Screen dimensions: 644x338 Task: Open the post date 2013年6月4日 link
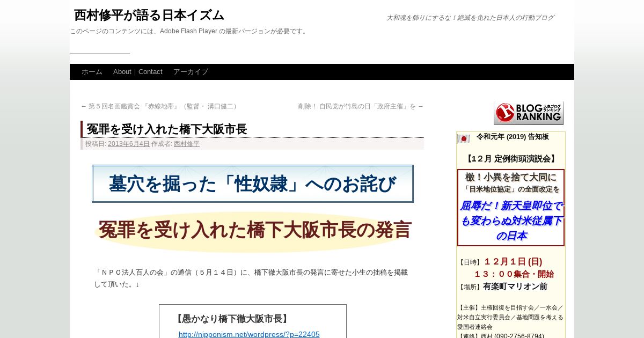(x=129, y=144)
